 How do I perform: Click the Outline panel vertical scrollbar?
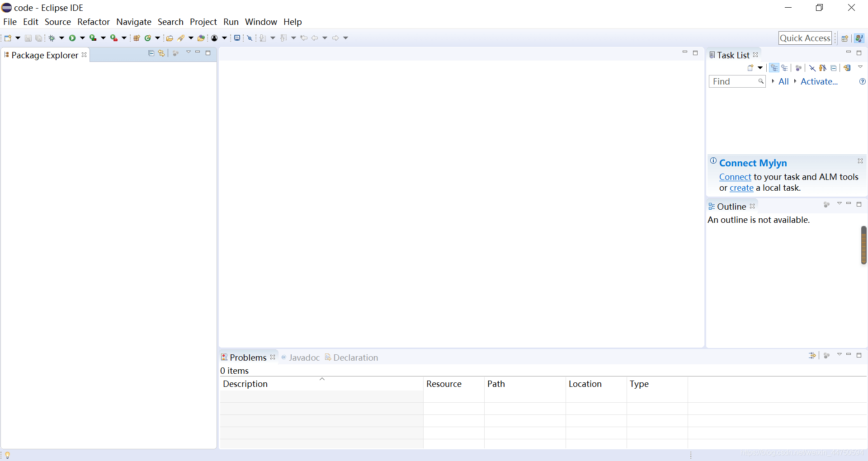point(863,245)
